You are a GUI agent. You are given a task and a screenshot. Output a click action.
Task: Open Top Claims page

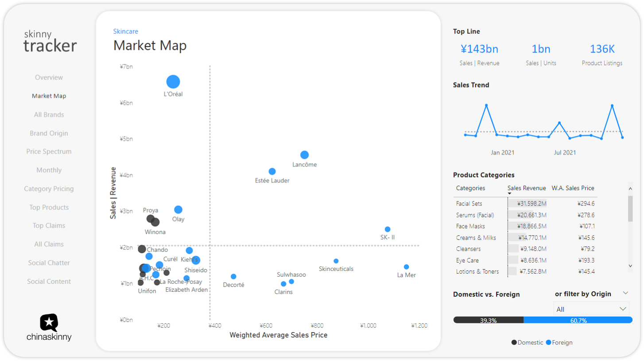click(x=49, y=226)
